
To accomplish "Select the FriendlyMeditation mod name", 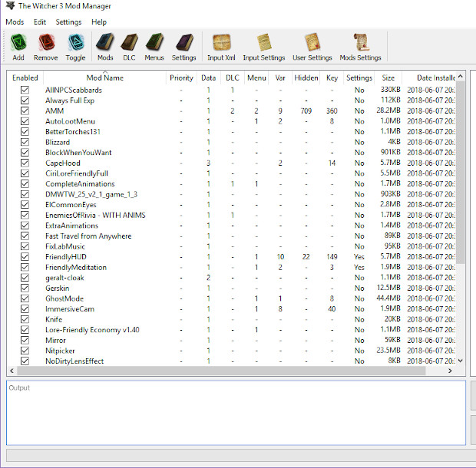I will point(76,267).
